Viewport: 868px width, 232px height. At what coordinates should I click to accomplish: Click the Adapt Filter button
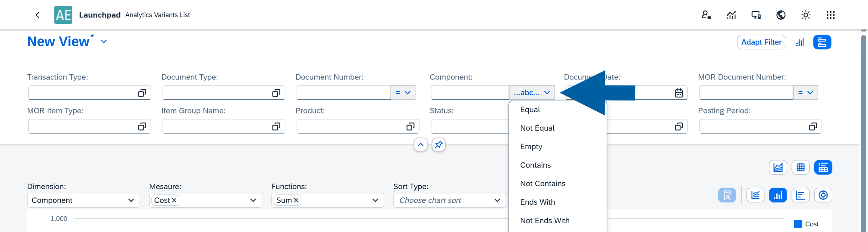click(761, 42)
